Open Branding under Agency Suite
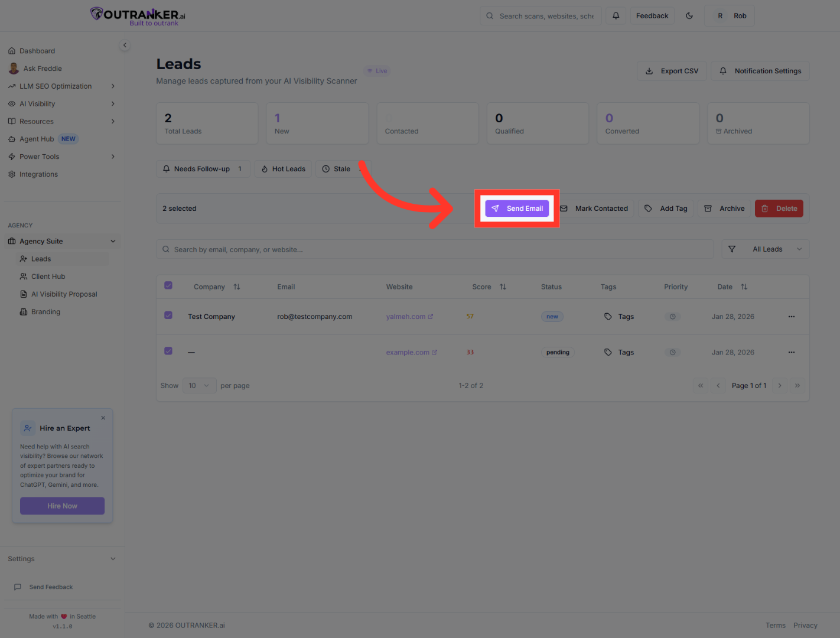This screenshot has width=840, height=638. (40, 312)
